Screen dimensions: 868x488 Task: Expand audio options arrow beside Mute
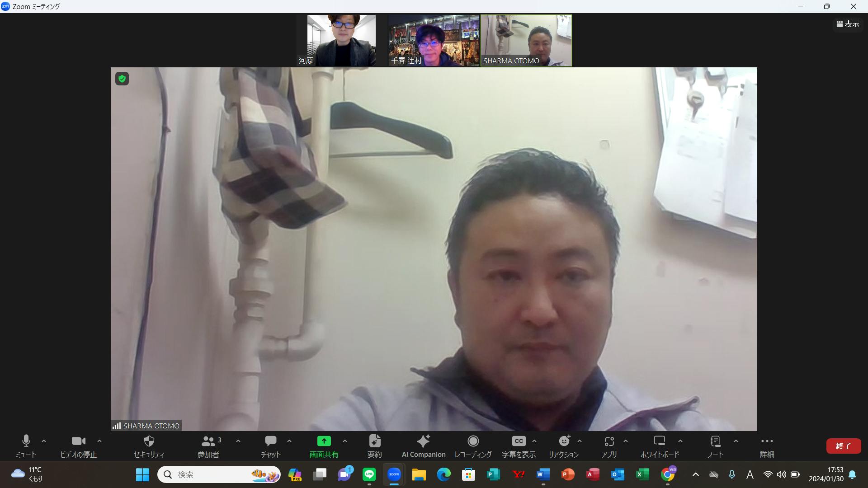click(44, 441)
